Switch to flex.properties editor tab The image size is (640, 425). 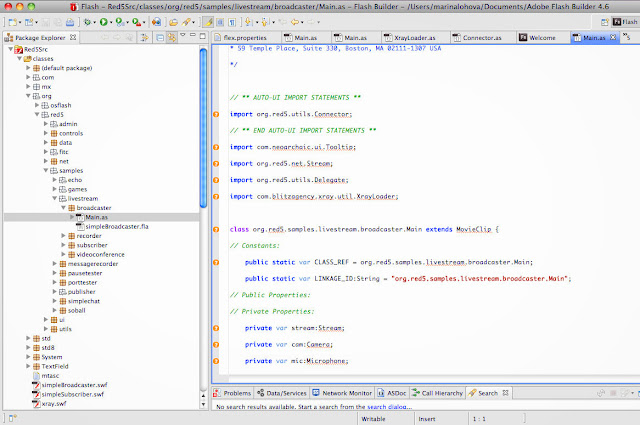click(x=245, y=38)
